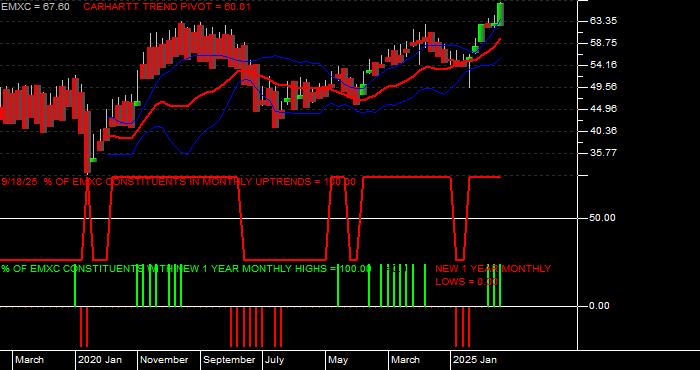Click the March date marker before 2025 Jan

click(405, 360)
